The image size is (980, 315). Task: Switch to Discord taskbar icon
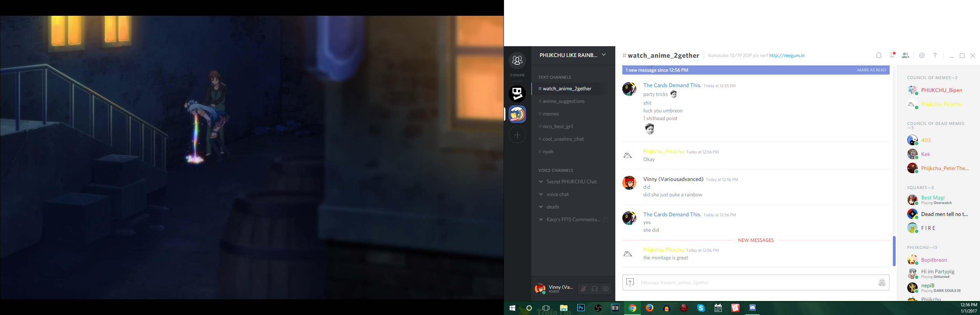(x=752, y=308)
